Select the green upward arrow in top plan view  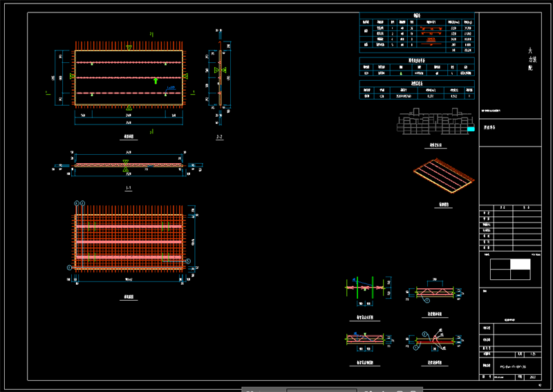click(x=156, y=81)
